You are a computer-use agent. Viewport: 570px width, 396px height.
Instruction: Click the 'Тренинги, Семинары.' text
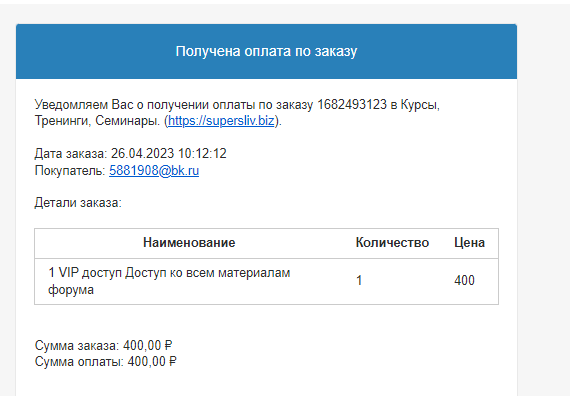click(x=97, y=121)
